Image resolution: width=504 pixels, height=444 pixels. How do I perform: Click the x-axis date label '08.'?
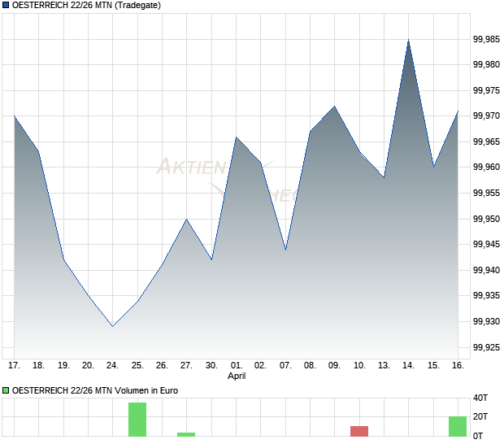click(310, 366)
